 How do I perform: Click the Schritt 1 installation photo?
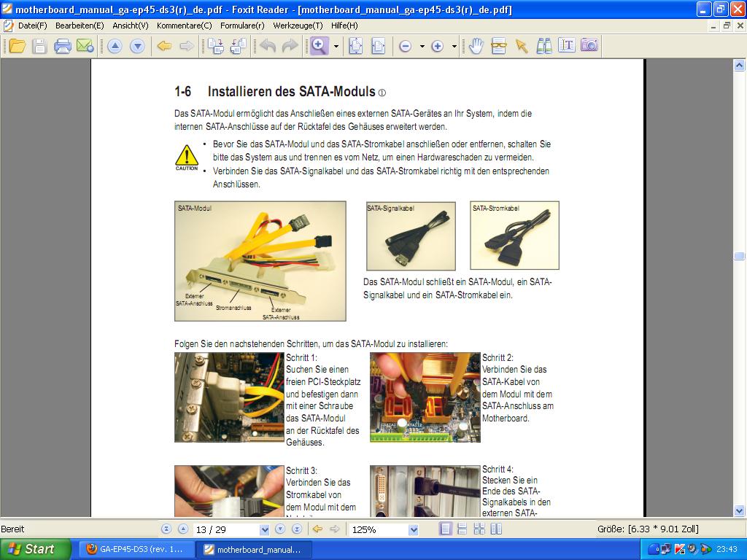[x=229, y=397]
